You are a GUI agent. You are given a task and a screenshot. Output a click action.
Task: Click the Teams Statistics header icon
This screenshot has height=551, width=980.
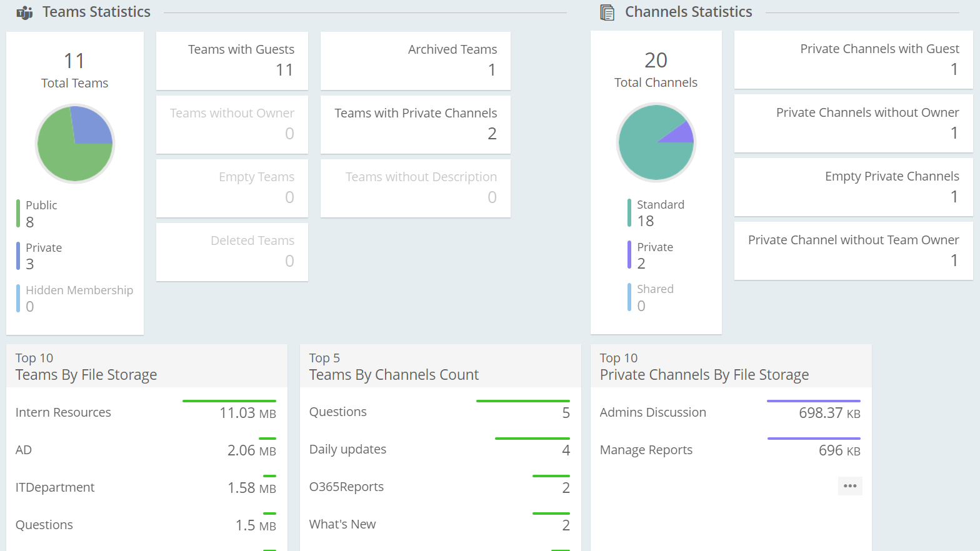[24, 12]
